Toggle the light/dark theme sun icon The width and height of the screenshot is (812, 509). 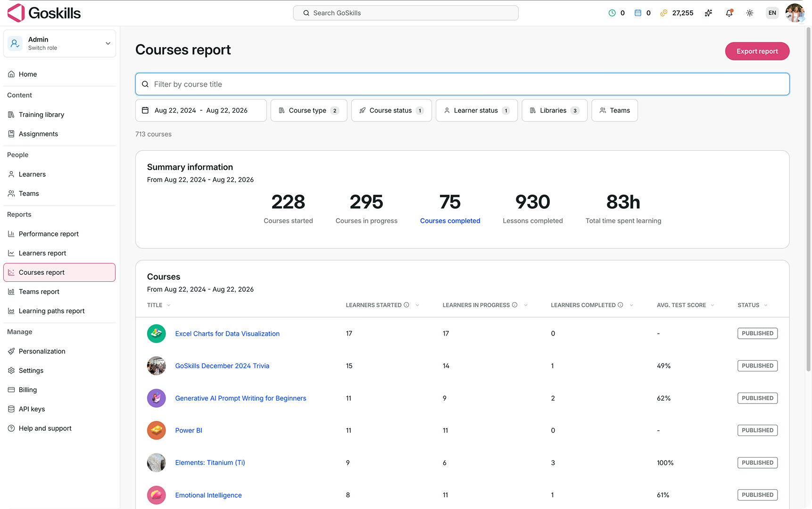point(750,13)
